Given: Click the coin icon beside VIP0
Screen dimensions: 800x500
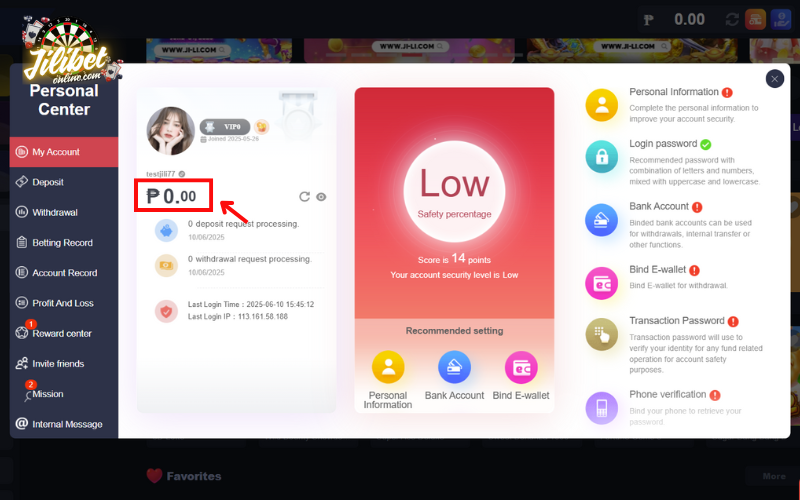Looking at the screenshot, I should (262, 127).
